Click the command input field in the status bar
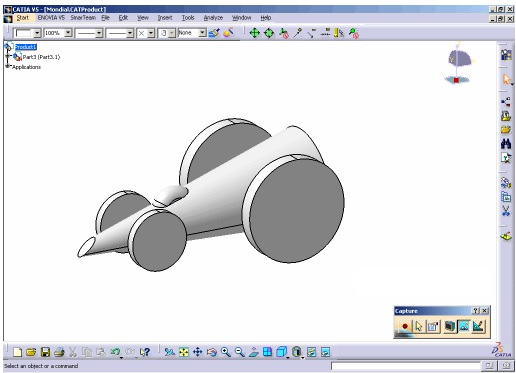Screen dimensions: 516x373 [405, 366]
